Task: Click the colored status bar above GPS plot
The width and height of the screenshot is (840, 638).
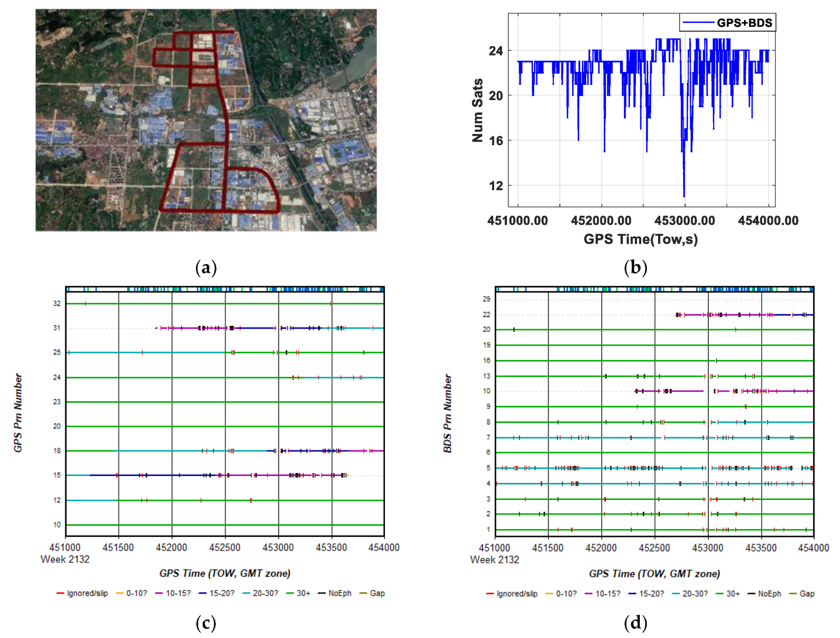Action: [x=226, y=289]
